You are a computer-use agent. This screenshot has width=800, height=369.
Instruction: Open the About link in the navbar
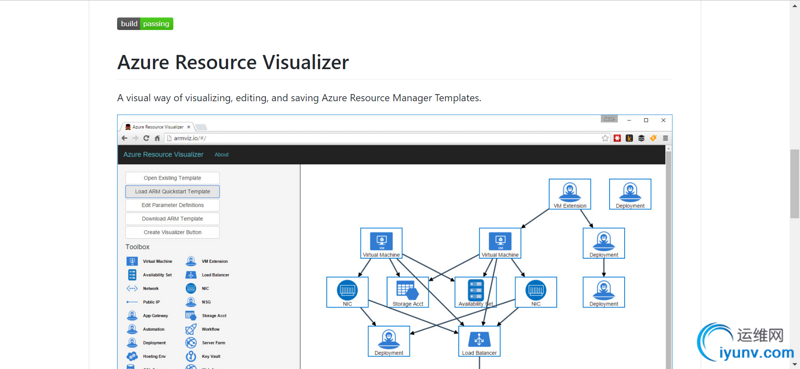click(221, 155)
